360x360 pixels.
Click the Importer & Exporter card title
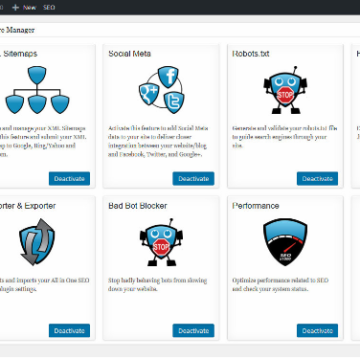28,206
